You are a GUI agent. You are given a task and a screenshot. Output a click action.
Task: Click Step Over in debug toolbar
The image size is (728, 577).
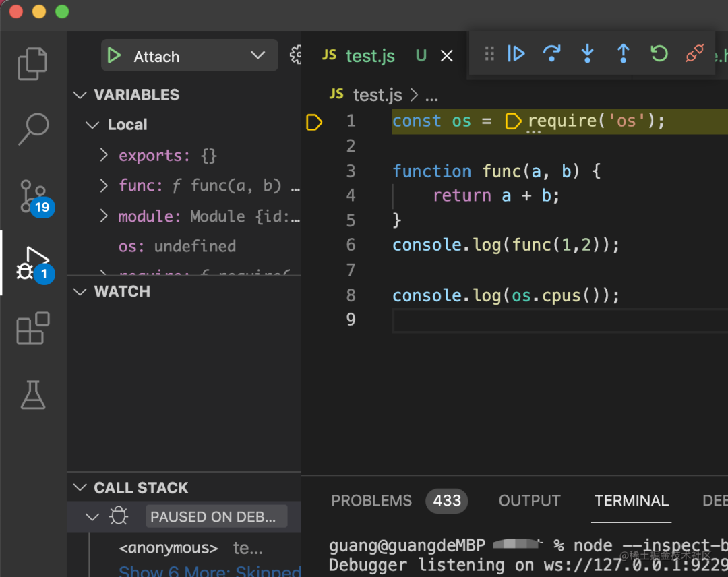click(551, 54)
